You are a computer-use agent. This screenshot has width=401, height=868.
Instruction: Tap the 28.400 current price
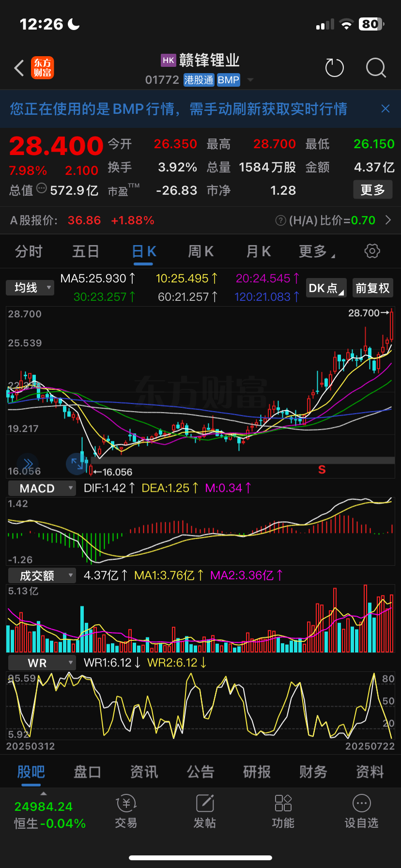click(x=56, y=146)
